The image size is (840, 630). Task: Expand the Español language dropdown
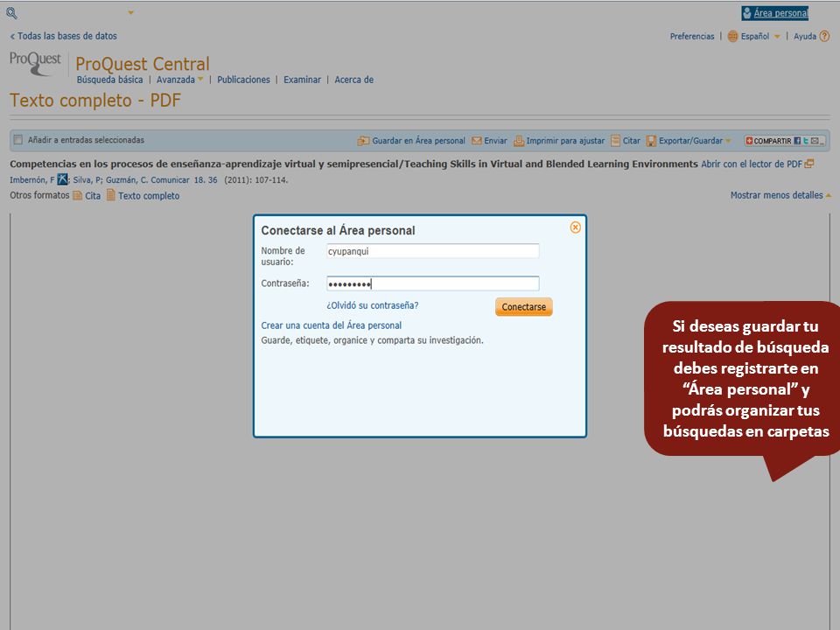click(x=777, y=37)
